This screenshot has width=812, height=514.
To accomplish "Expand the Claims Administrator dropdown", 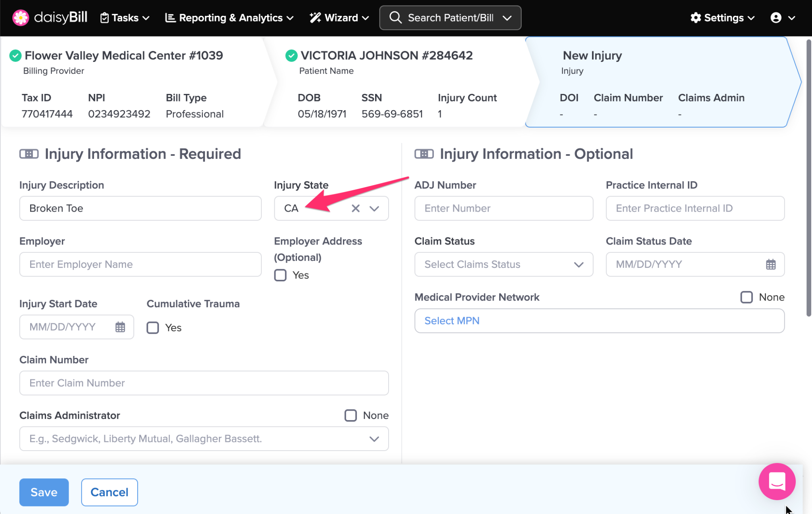I will tap(374, 439).
